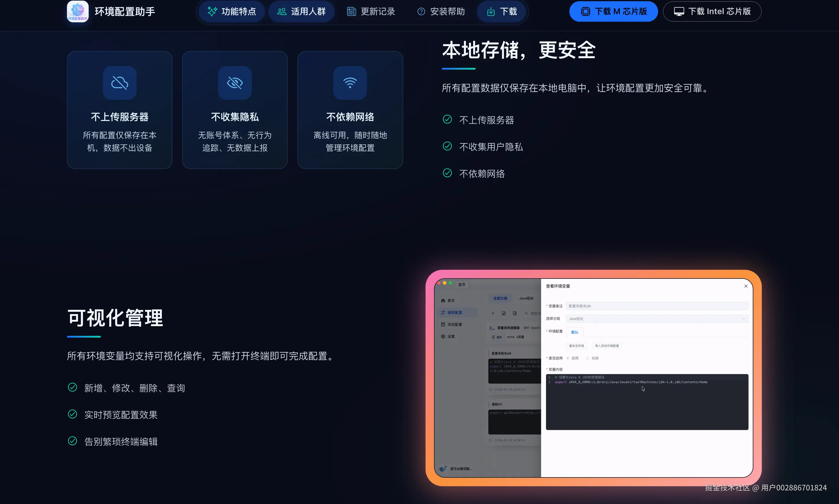Click the 官方@测试账 account avatar in demo

pyautogui.click(x=443, y=469)
